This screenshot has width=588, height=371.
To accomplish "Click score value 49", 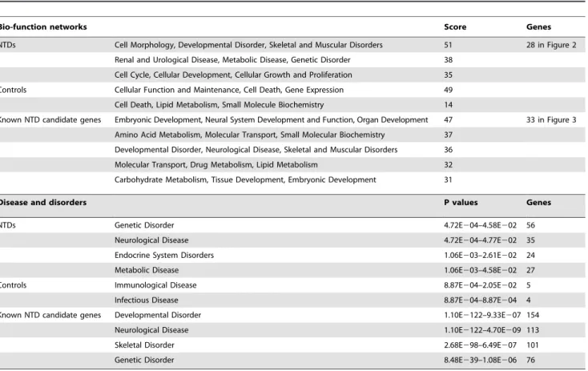I will [x=448, y=90].
